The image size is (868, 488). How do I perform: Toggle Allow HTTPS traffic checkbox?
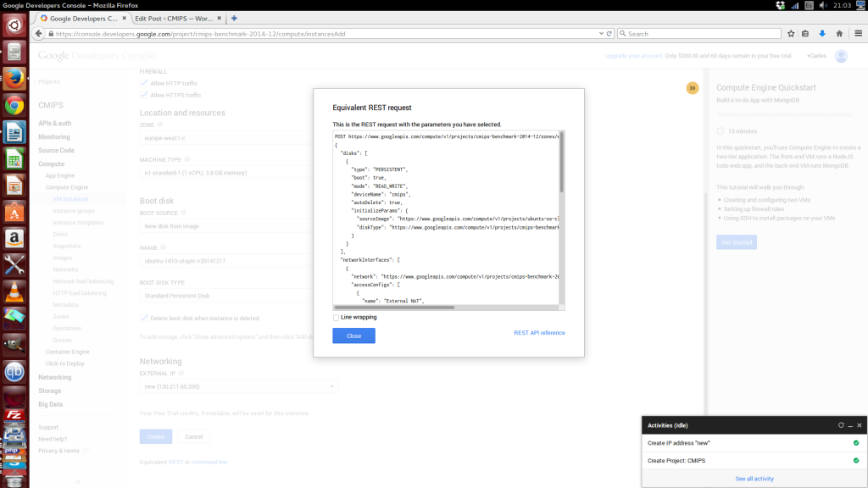tap(144, 95)
